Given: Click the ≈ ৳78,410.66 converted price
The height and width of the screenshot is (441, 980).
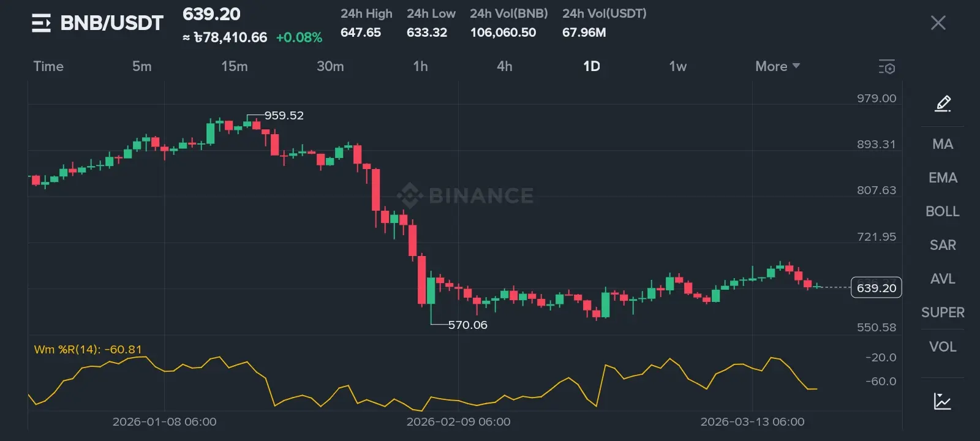Looking at the screenshot, I should (x=225, y=37).
